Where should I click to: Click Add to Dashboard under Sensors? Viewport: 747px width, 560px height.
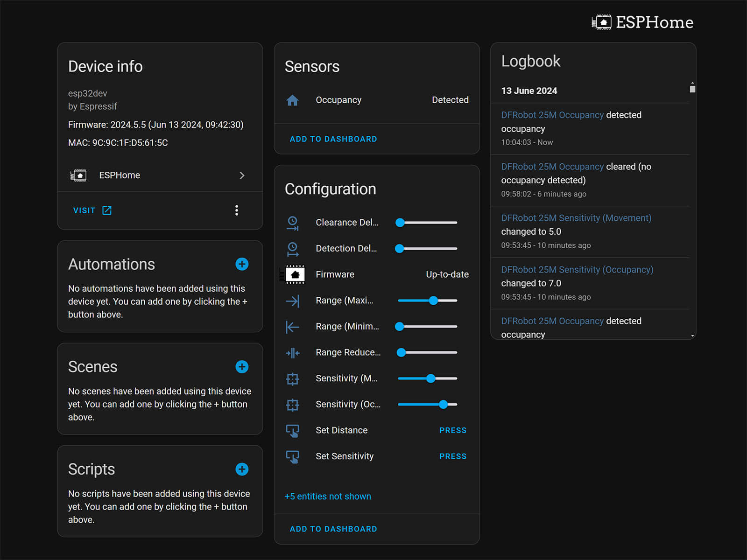coord(333,139)
